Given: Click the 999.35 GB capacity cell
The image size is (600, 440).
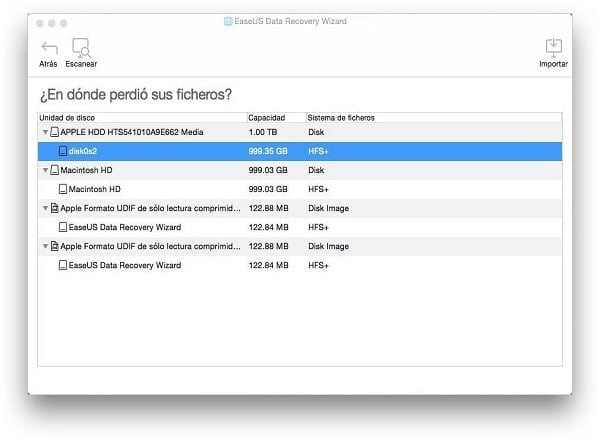Looking at the screenshot, I should (x=268, y=151).
